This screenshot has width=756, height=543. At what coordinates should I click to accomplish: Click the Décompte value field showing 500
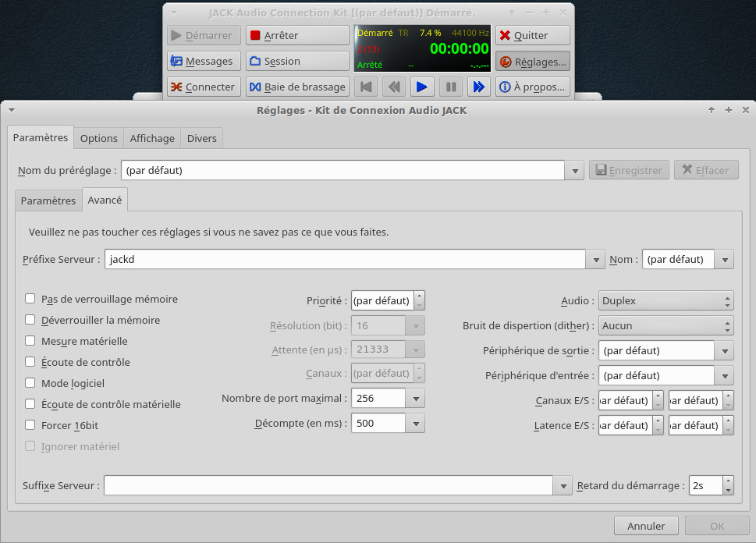pyautogui.click(x=378, y=424)
